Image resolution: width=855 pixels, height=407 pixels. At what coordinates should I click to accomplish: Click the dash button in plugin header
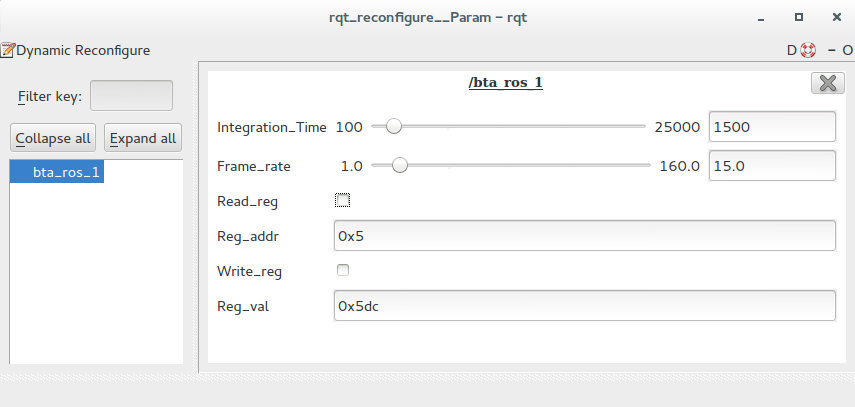click(831, 50)
